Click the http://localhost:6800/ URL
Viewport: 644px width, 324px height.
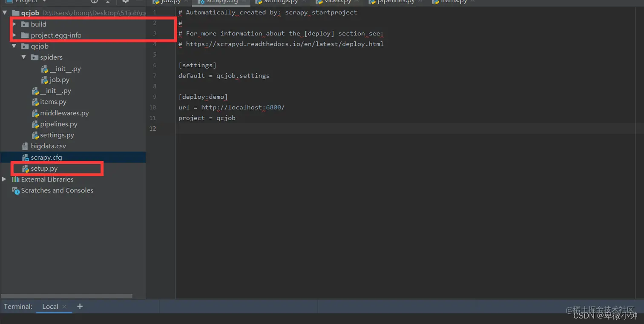[x=243, y=107]
